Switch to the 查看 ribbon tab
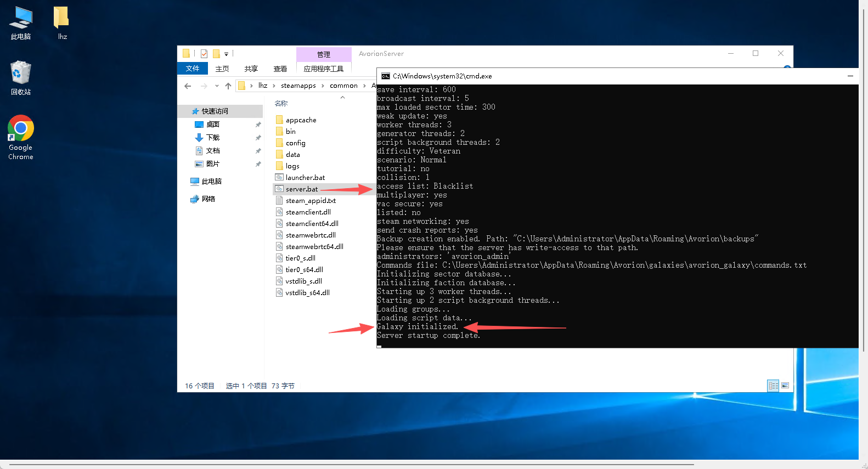The image size is (868, 469). (280, 69)
